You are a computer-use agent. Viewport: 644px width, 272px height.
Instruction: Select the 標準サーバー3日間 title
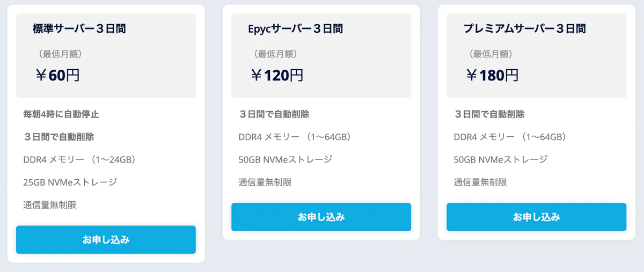coord(79,29)
